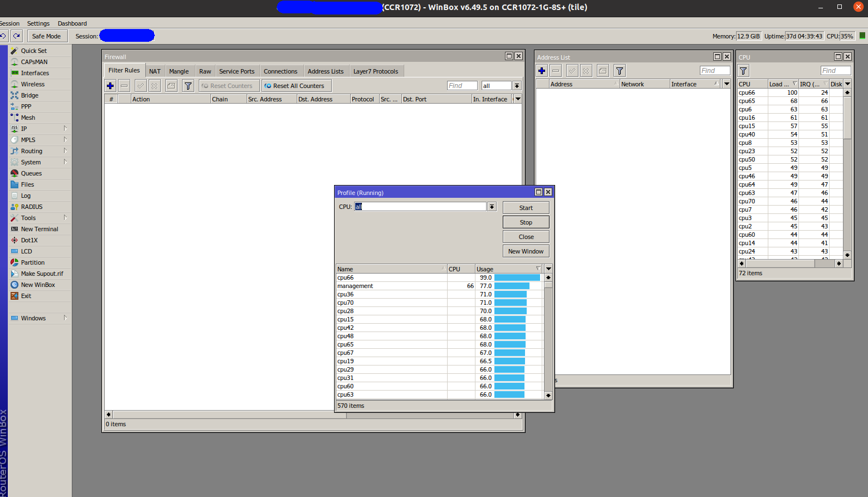Click the Find field in Address List window
868x497 pixels.
click(x=715, y=71)
